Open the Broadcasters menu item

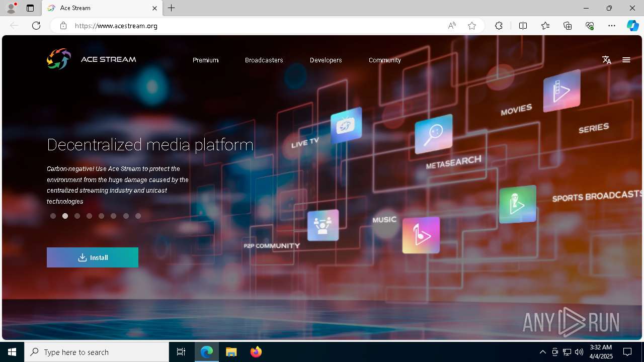click(x=264, y=60)
